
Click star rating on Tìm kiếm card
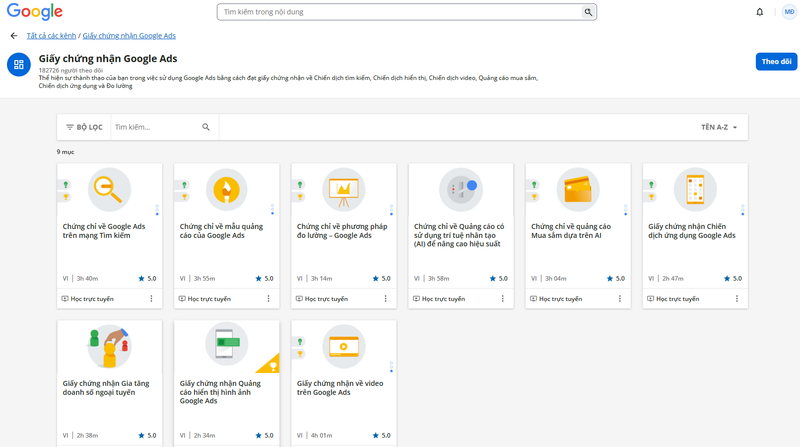147,279
